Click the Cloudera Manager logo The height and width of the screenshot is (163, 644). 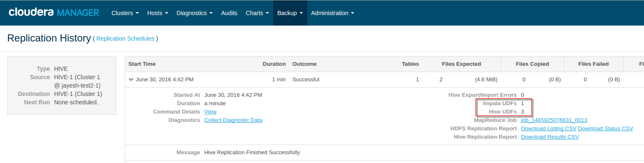[54, 13]
